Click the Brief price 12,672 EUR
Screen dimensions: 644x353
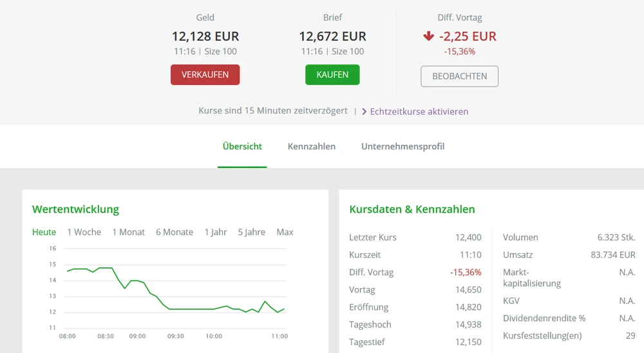[332, 37]
